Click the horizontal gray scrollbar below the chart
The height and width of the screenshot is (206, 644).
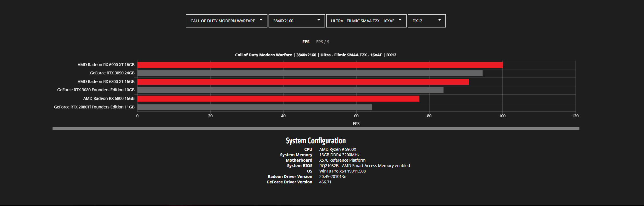(x=316, y=129)
